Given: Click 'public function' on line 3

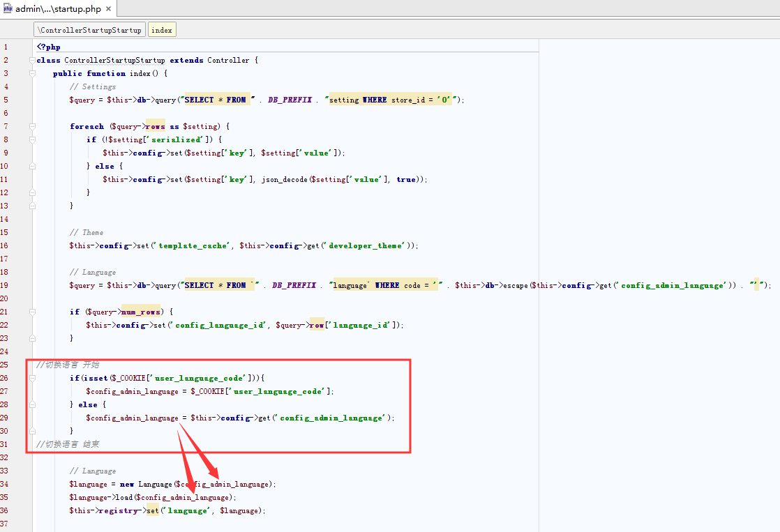Looking at the screenshot, I should coord(89,74).
